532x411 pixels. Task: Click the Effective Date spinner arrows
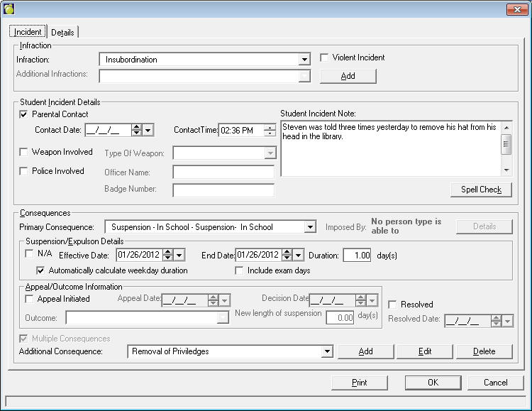click(167, 256)
